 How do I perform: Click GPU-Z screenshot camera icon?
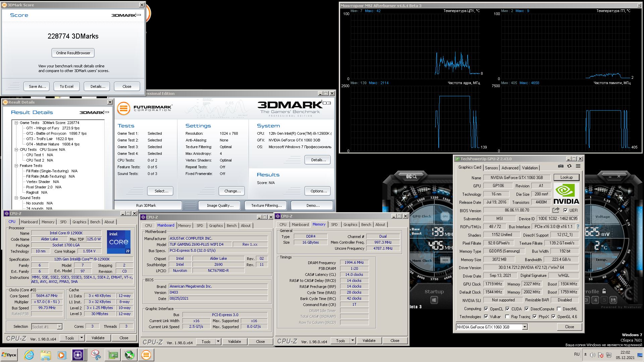pos(560,166)
